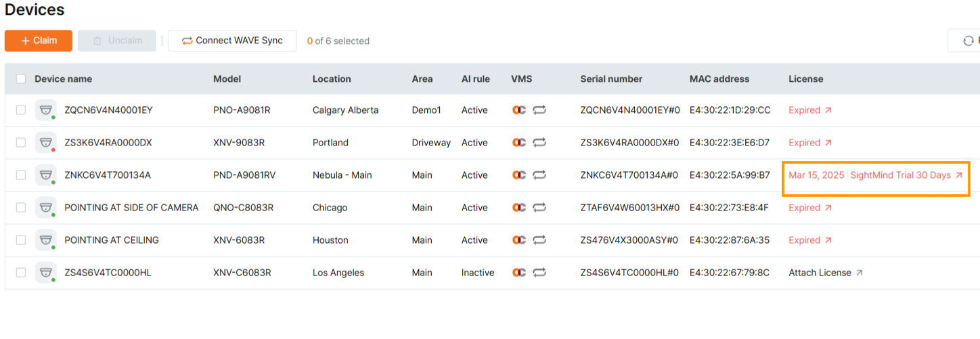Click camera icon for ZQCN6V4N40001EY device
The width and height of the screenshot is (980, 339).
[x=46, y=110]
